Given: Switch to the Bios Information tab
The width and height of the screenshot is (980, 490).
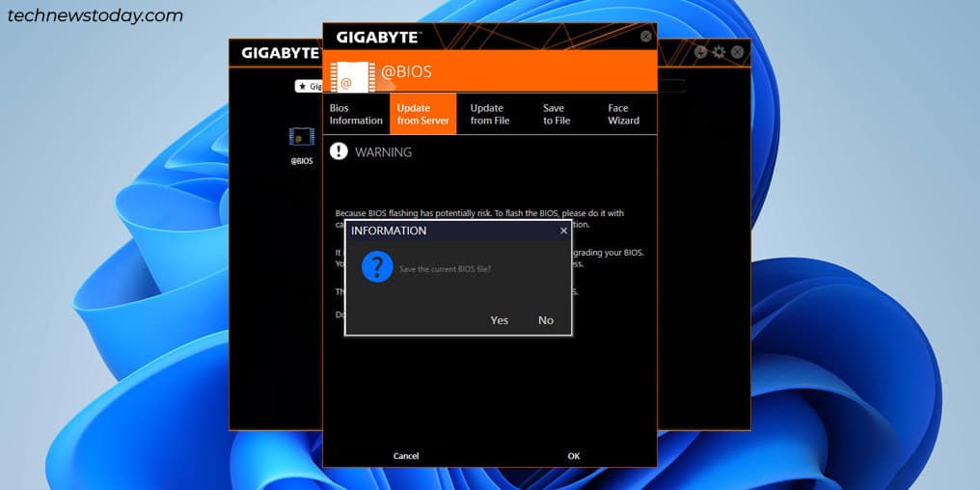Looking at the screenshot, I should (x=356, y=115).
